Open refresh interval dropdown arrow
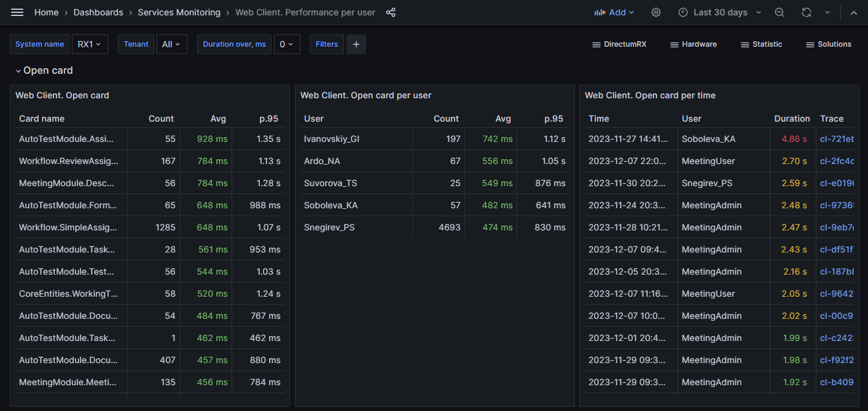 tap(827, 12)
